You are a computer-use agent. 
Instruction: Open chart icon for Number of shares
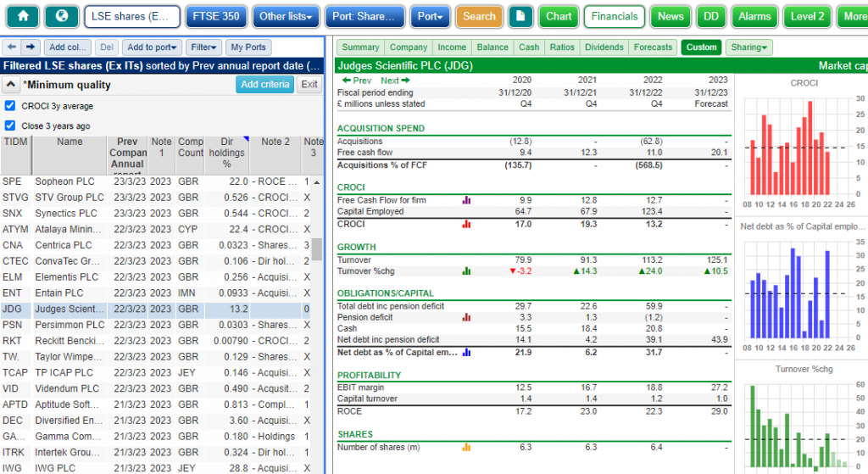point(466,448)
